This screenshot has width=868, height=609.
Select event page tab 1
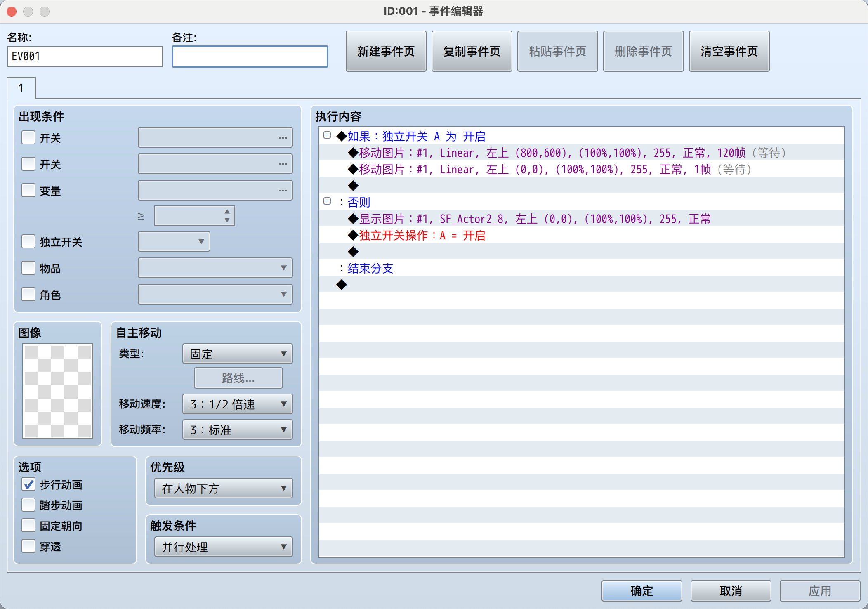click(x=21, y=88)
